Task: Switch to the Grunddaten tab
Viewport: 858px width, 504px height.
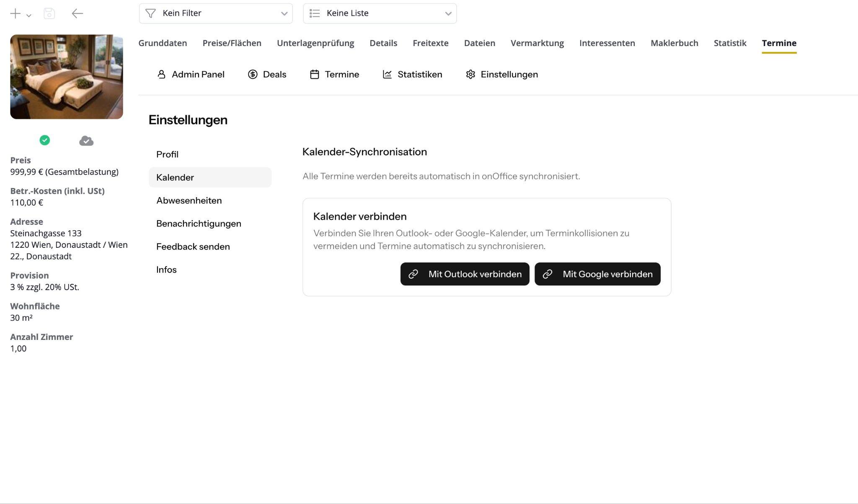Action: click(x=163, y=43)
